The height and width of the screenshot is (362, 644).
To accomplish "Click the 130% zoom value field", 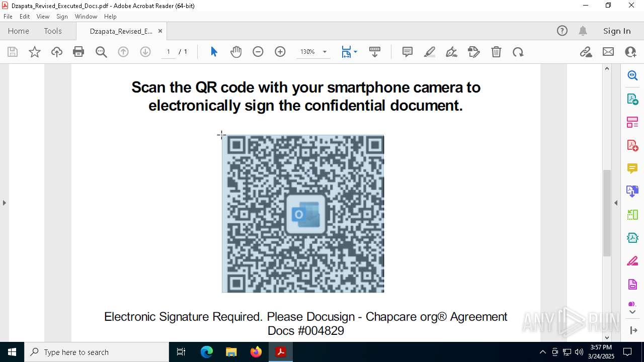I will pos(307,52).
